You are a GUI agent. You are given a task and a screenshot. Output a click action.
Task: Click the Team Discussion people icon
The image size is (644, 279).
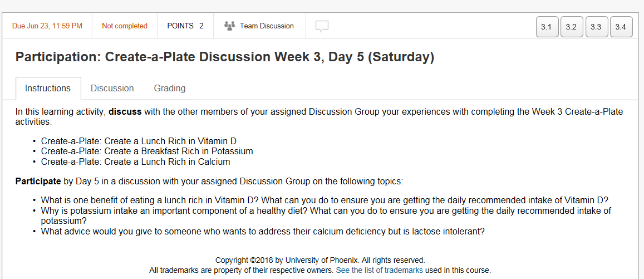(229, 26)
